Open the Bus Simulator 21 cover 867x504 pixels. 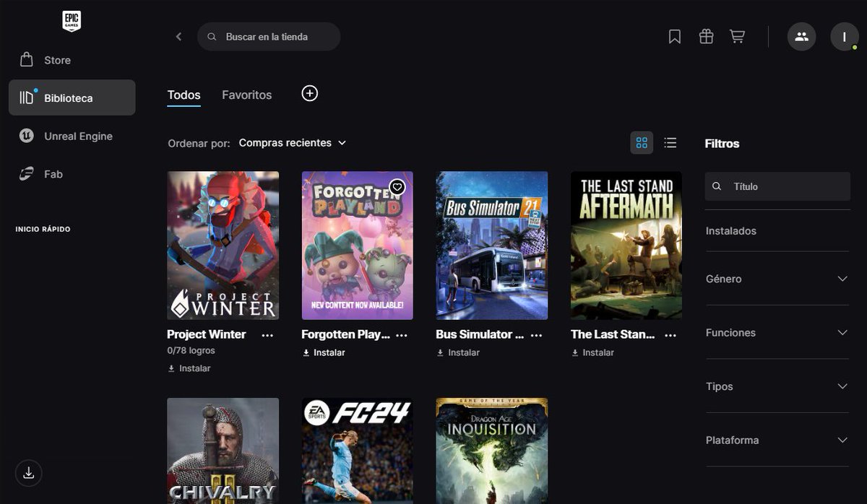(x=492, y=246)
